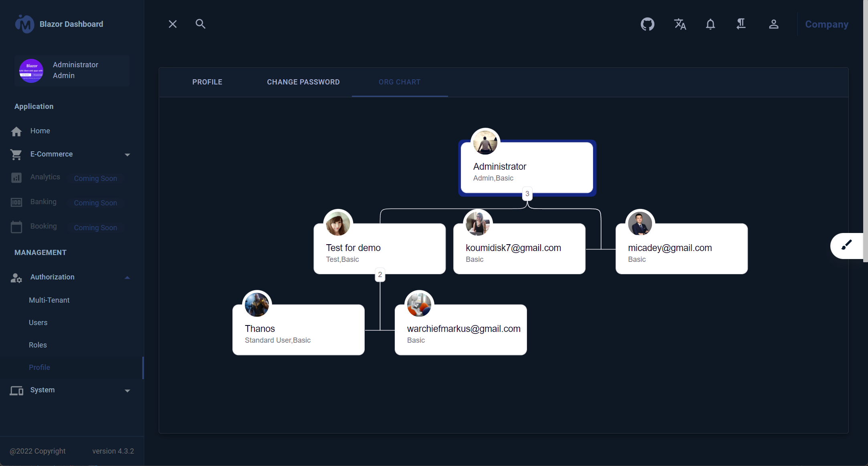Click the Blazor Dashboard logo
Viewport: 868px width, 466px height.
[25, 24]
